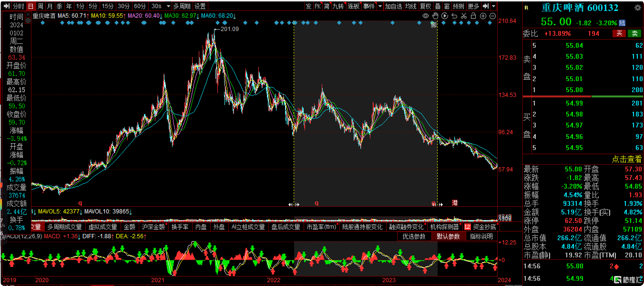Switch to 季 quarterly chart
The height and width of the screenshot is (286, 644).
59,6
